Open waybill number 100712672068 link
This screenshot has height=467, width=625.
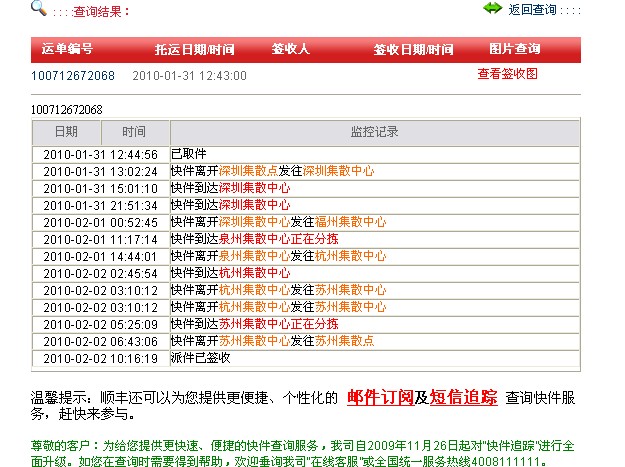click(x=73, y=75)
